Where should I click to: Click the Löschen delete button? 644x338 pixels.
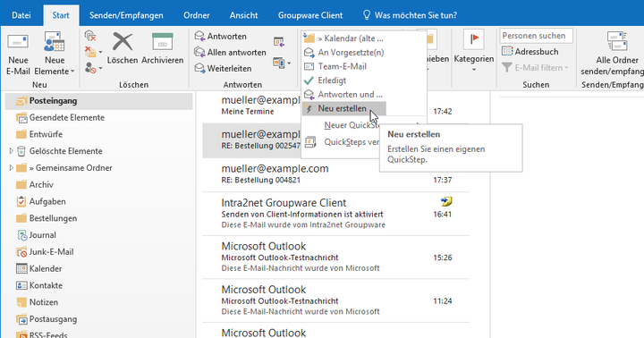[x=123, y=48]
